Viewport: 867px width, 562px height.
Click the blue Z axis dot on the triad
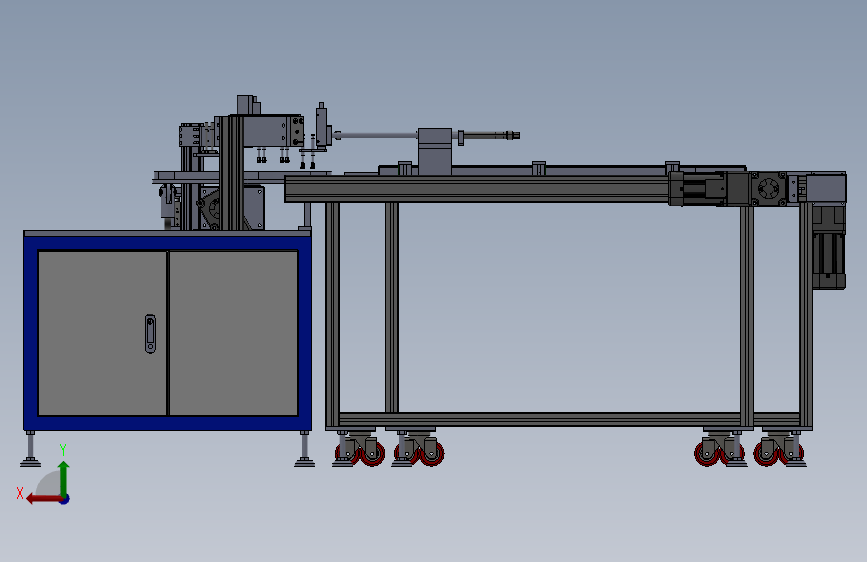65,499
